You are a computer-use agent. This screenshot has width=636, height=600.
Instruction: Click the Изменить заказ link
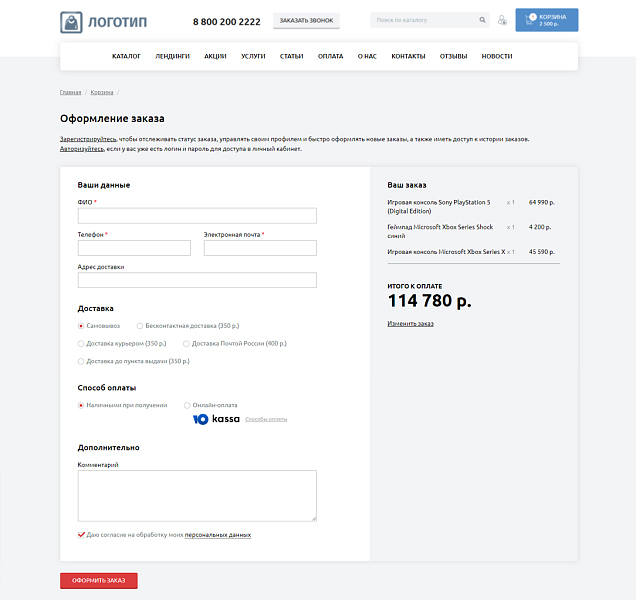[x=410, y=323]
